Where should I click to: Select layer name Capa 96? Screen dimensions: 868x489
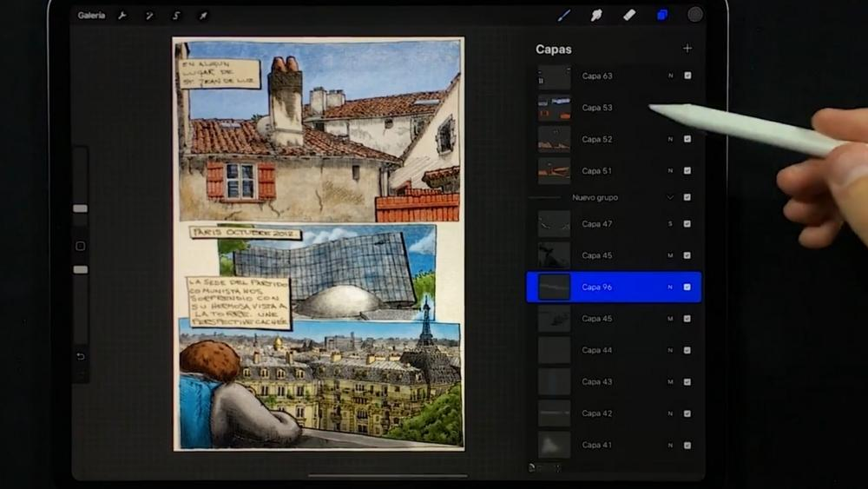click(597, 287)
